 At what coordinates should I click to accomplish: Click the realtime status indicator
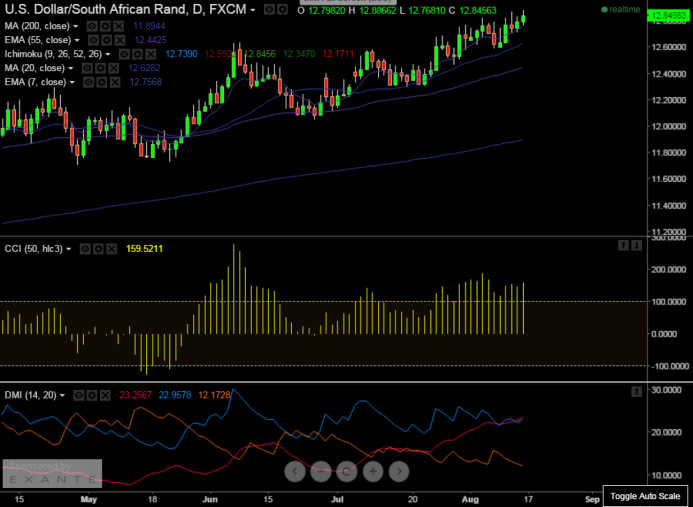click(x=621, y=10)
